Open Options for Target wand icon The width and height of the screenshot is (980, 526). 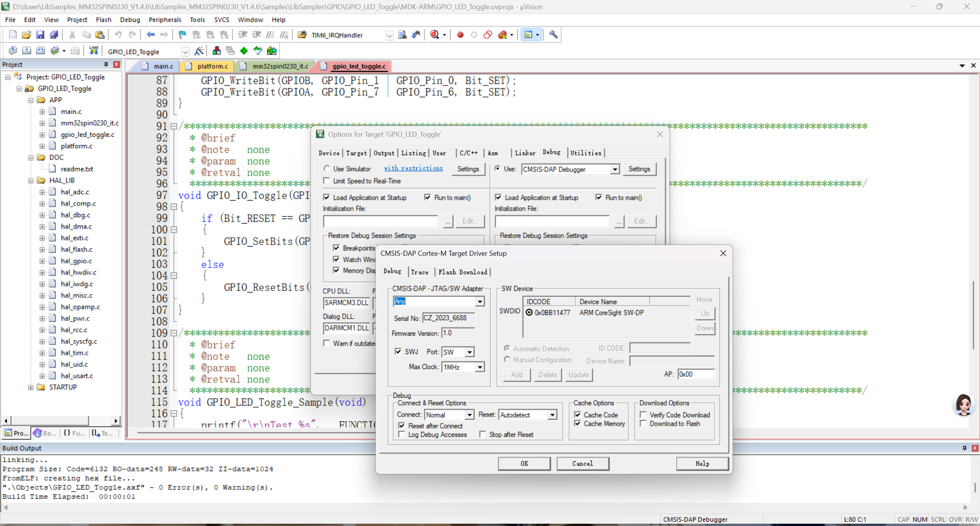point(199,51)
